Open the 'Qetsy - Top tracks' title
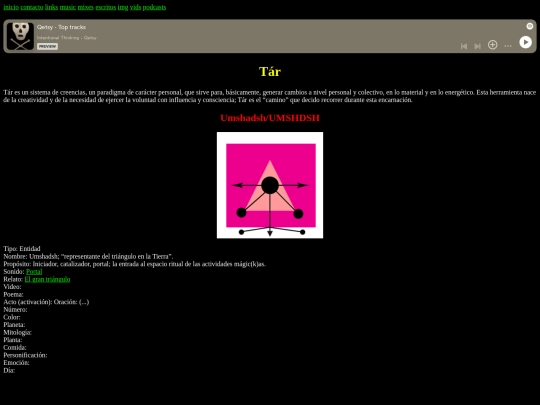The image size is (540, 405). 61,27
